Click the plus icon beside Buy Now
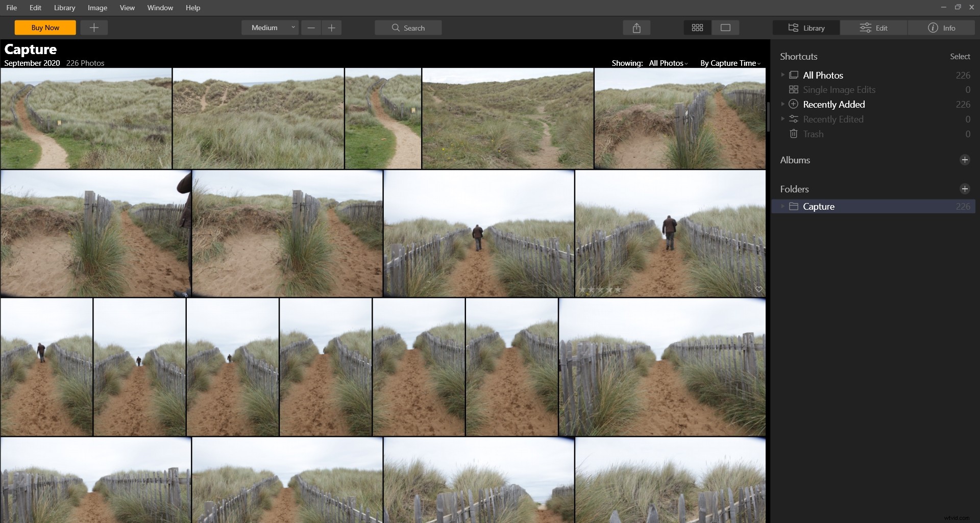 coord(94,28)
